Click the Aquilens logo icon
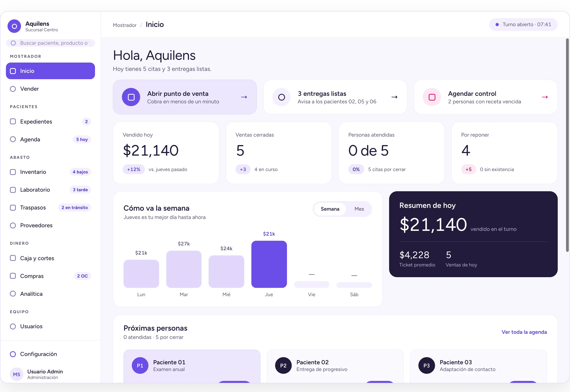 14,26
